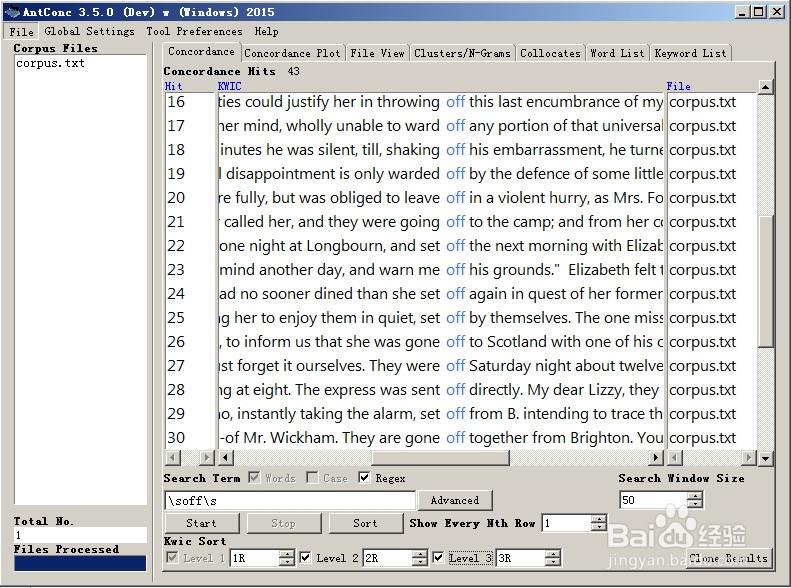Decrease Level 1 sort position
This screenshot has height=588, width=791.
[x=286, y=562]
